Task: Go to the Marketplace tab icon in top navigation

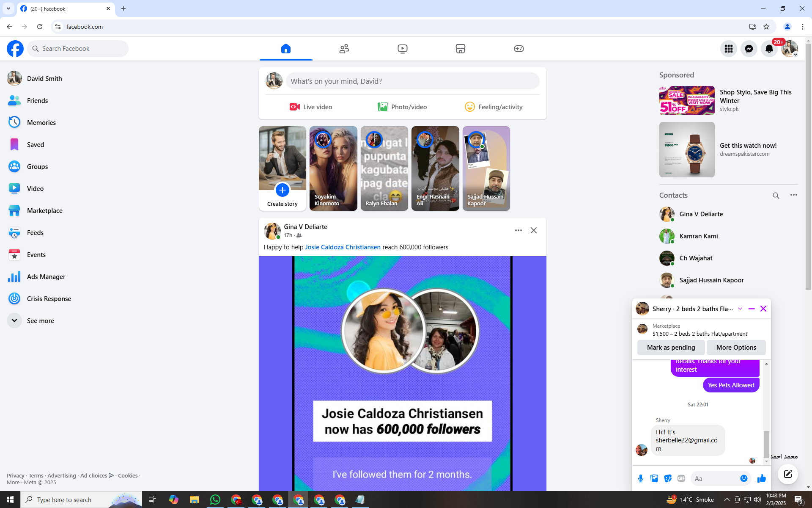Action: pyautogui.click(x=461, y=49)
